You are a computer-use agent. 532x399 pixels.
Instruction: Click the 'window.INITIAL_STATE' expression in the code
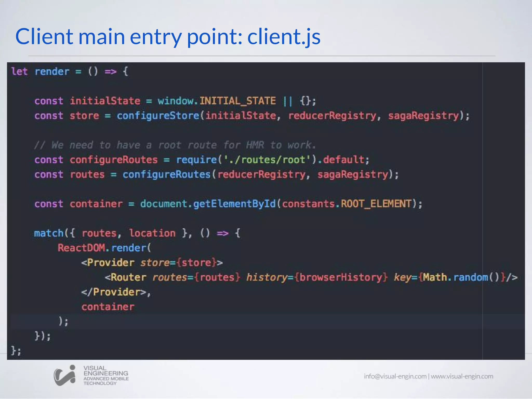coord(217,101)
